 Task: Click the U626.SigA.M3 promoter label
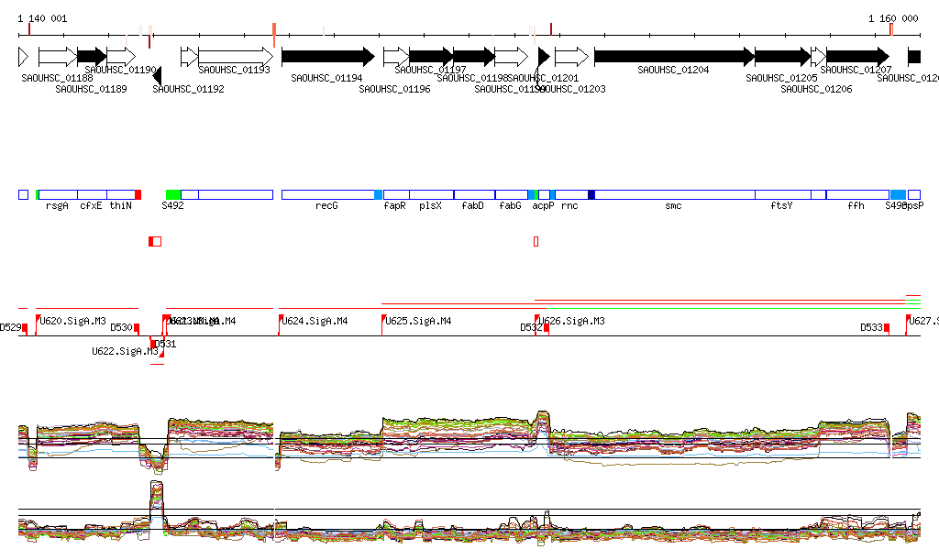(571, 321)
